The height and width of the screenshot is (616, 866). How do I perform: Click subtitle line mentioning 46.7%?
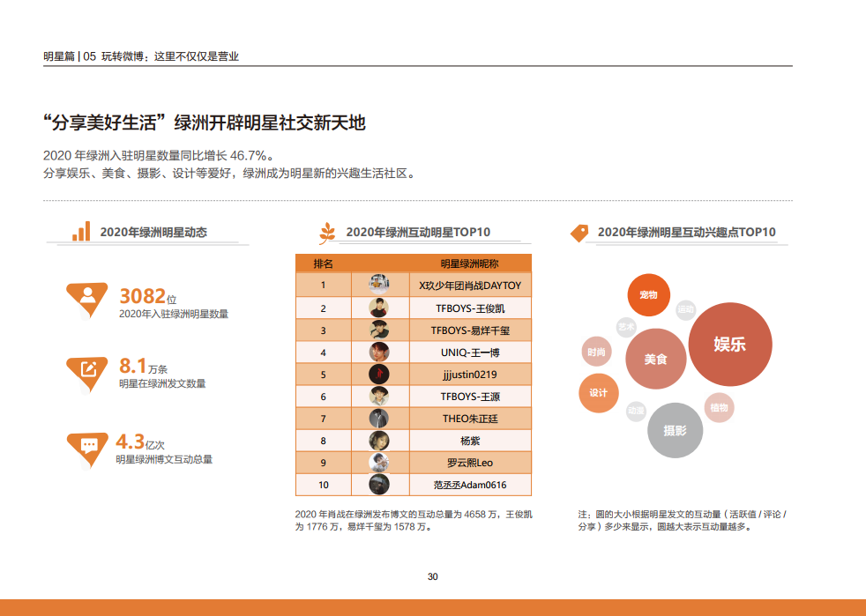159,156
